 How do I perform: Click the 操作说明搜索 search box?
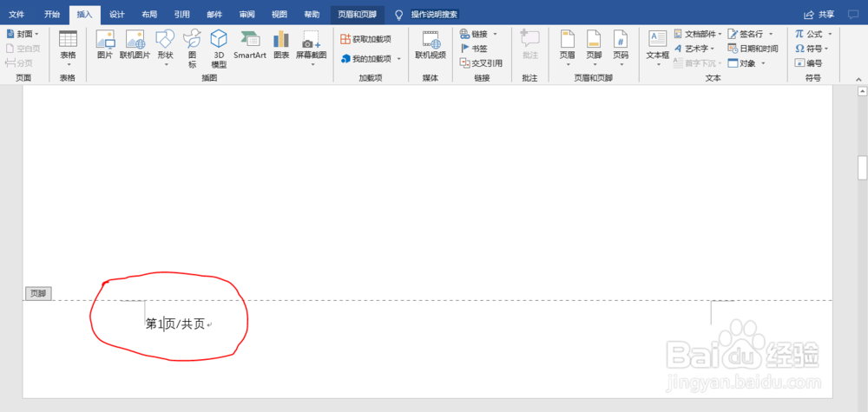(435, 15)
